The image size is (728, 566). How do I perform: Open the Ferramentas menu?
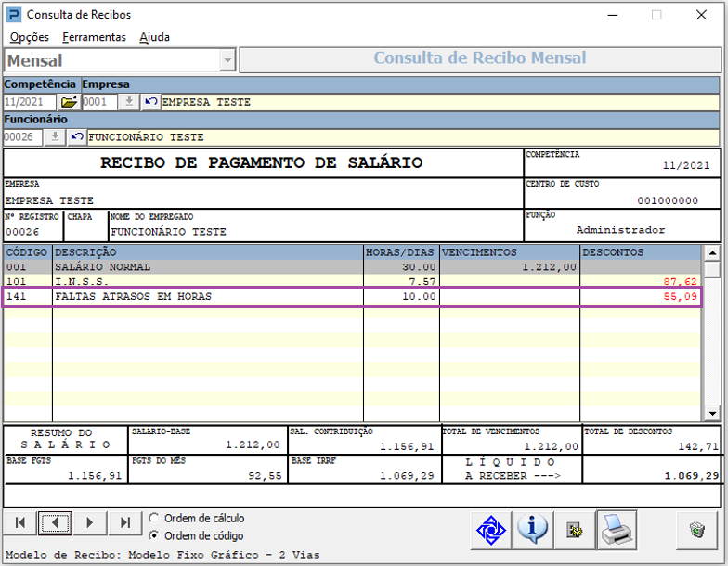pyautogui.click(x=95, y=37)
